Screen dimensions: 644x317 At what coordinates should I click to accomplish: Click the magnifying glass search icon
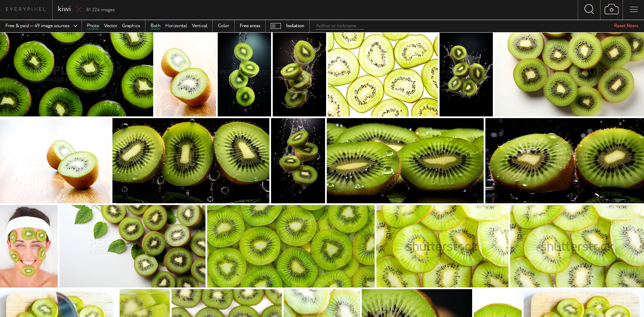tap(589, 10)
